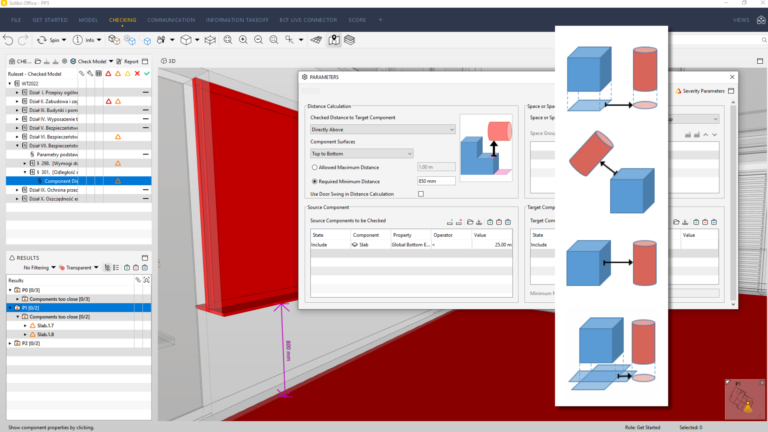Screen dimensions: 768x432
Task: Delete row icon in Source Component table
Action: tap(459, 222)
